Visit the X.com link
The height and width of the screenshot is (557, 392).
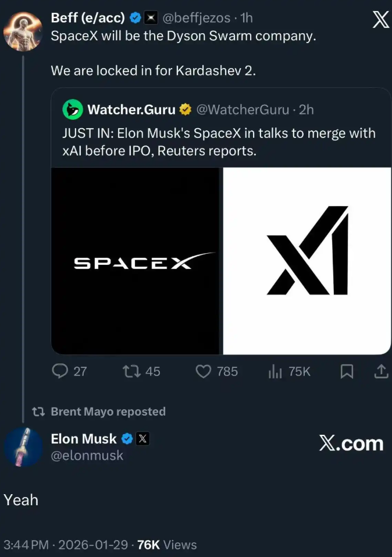click(351, 444)
